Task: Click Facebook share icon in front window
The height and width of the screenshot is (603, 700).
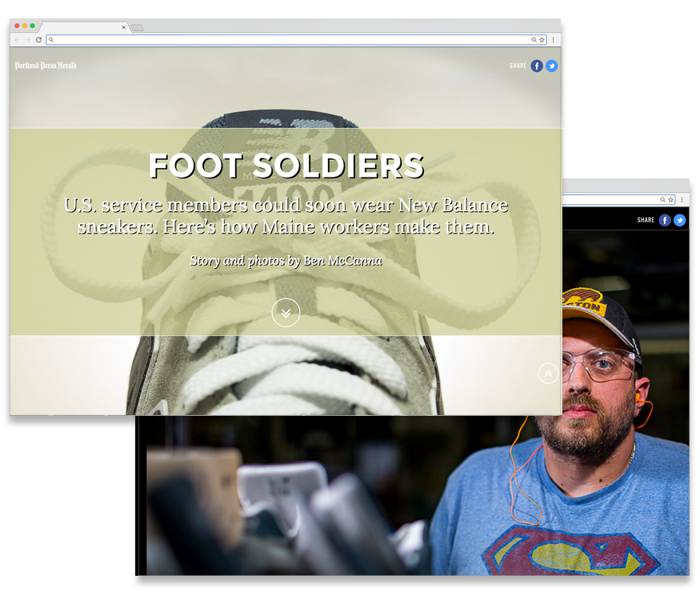Action: pos(537,66)
